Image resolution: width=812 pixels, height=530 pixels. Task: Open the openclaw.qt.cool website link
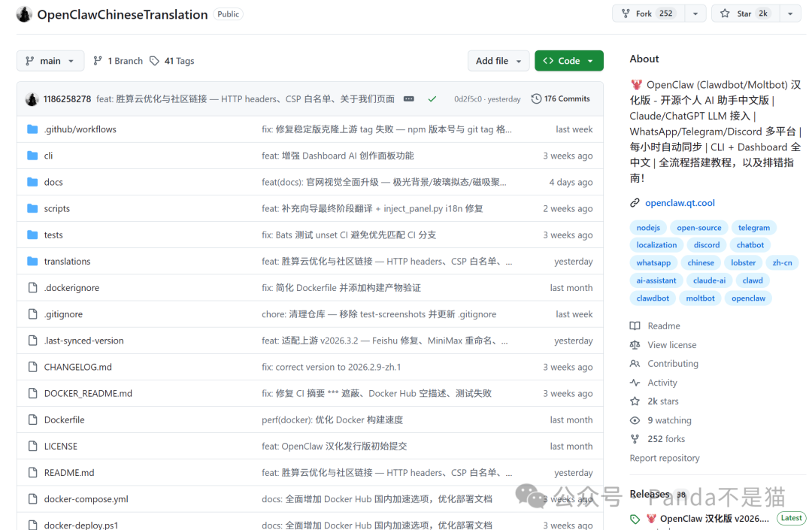tap(680, 203)
